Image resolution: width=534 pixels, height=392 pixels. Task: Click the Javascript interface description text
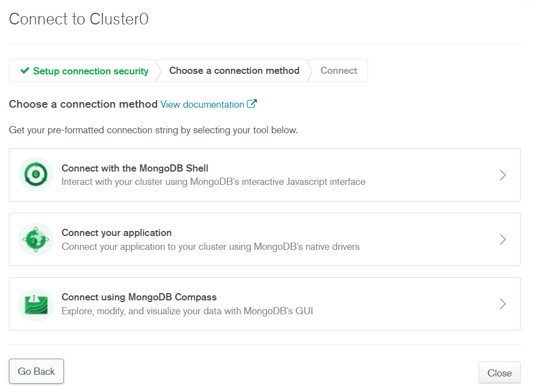click(213, 182)
